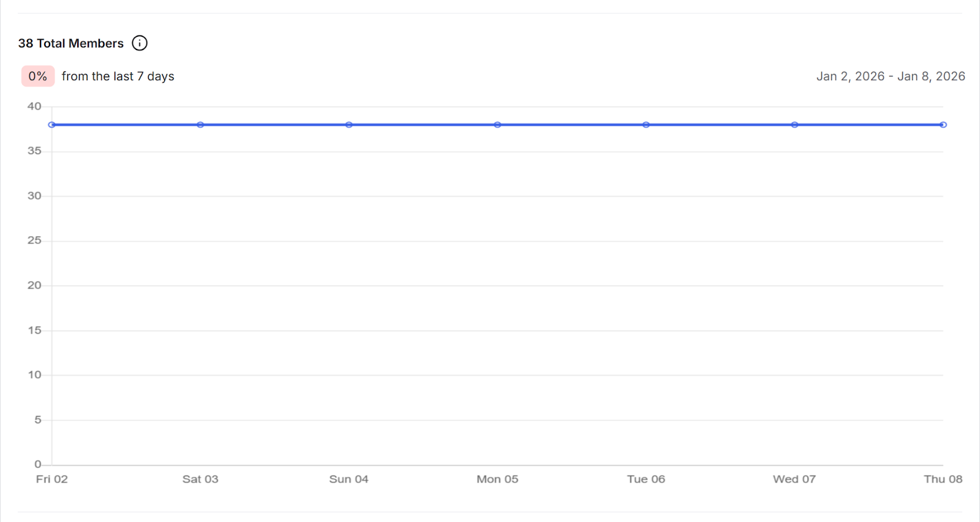The width and height of the screenshot is (980, 522).
Task: Click the "Thu 08" x-axis label
Action: (x=943, y=479)
